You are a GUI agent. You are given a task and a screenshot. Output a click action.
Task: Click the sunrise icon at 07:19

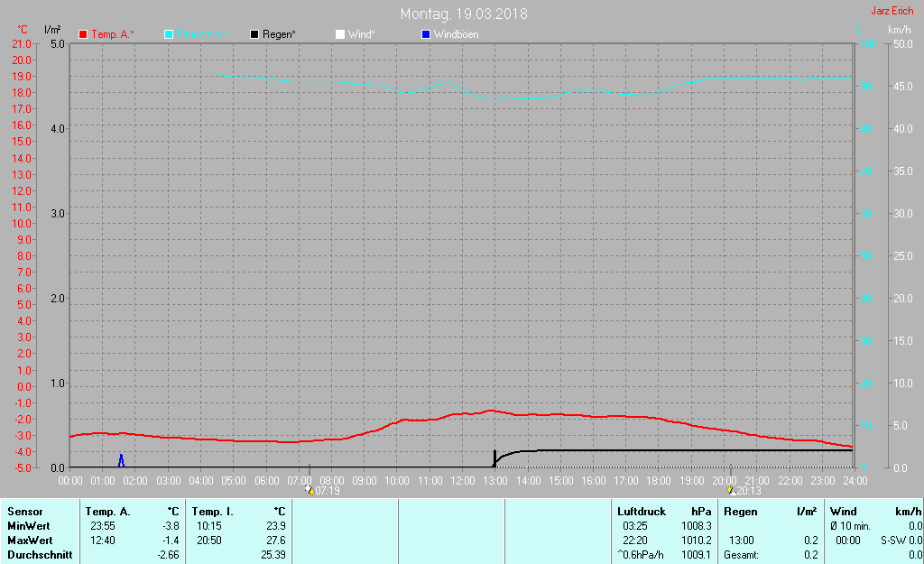[x=310, y=490]
